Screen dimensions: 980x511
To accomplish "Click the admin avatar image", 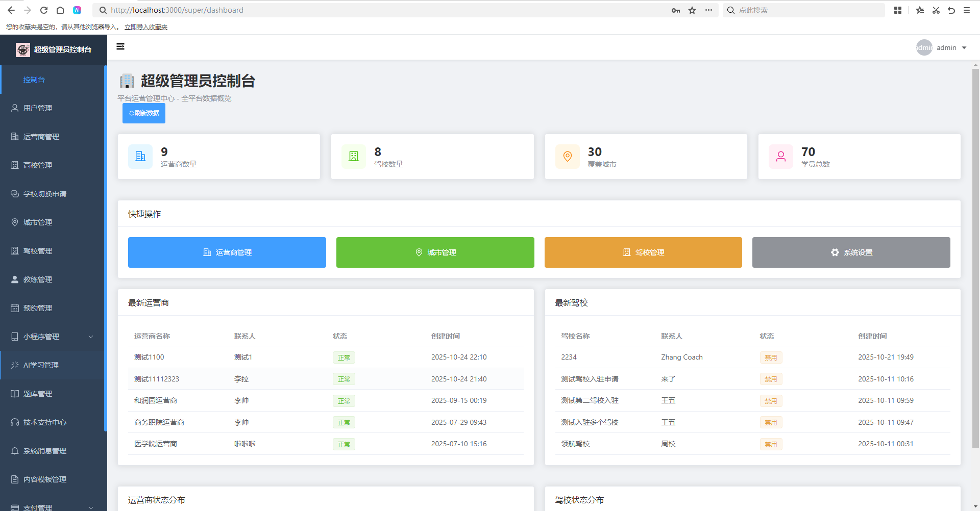I will 924,47.
